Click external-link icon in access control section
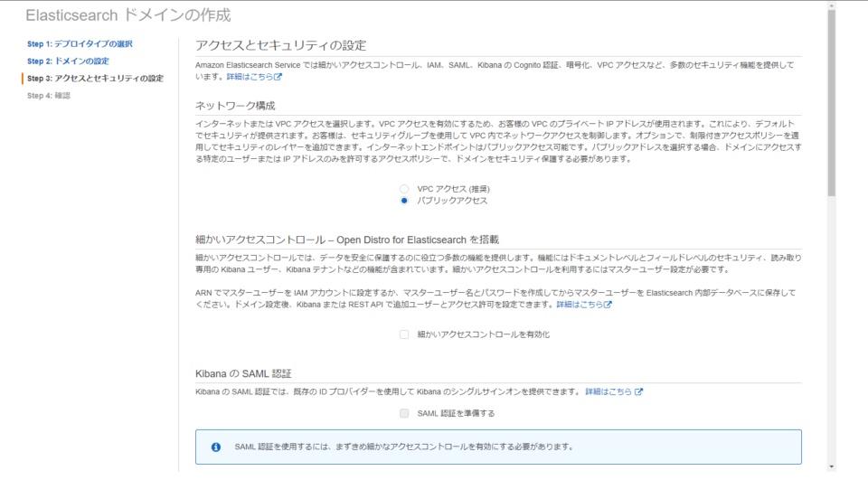 pos(608,305)
